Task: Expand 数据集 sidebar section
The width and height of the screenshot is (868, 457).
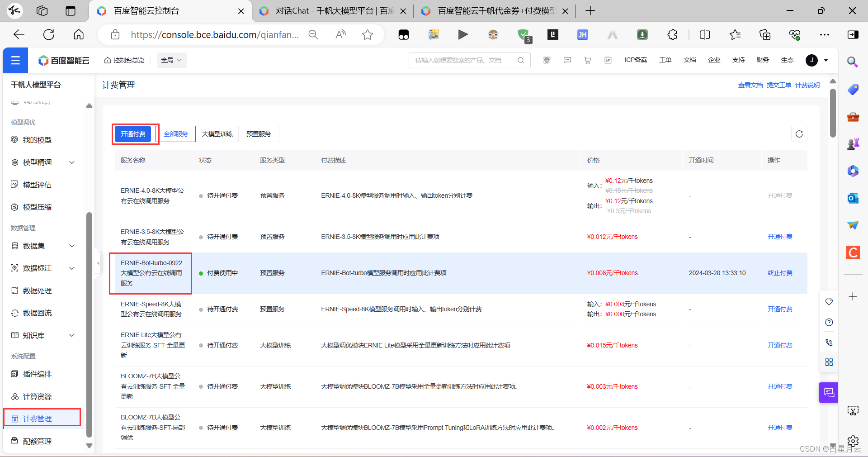Action: pyautogui.click(x=43, y=246)
